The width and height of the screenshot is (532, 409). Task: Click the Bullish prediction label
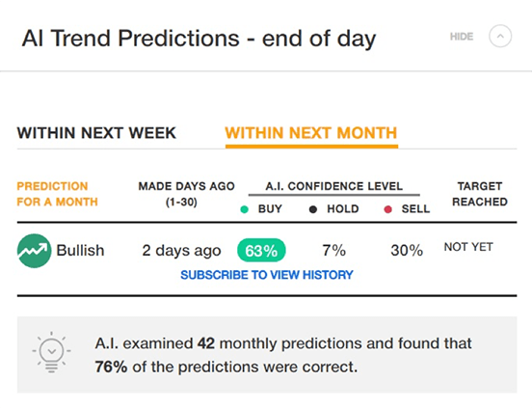coord(80,251)
